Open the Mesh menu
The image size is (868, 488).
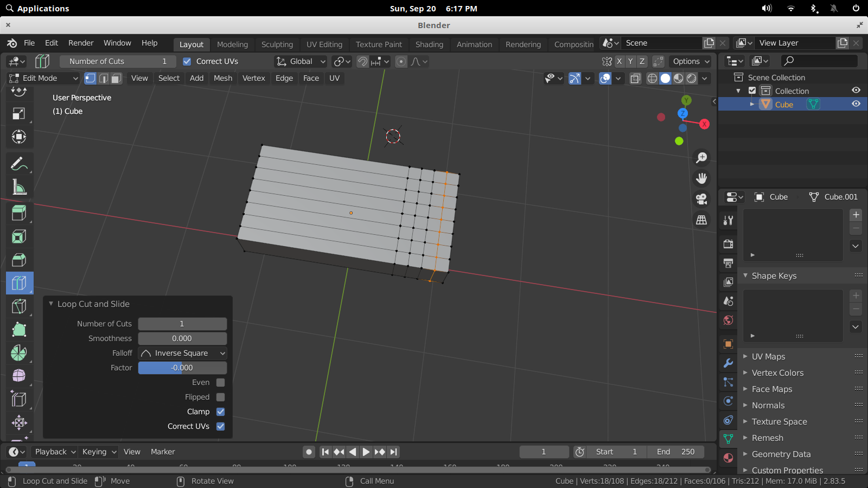click(x=222, y=78)
